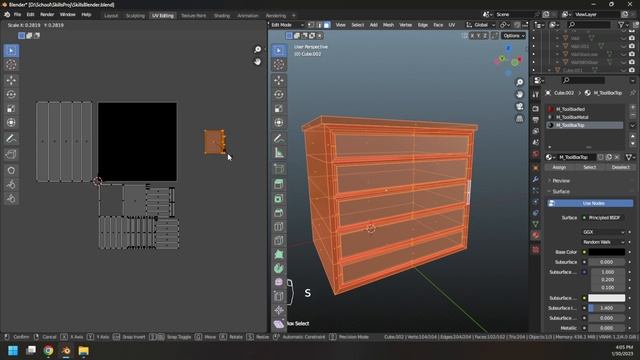This screenshot has width=640, height=360.
Task: Select the Scale tool in 3D viewport
Action: (x=279, y=109)
